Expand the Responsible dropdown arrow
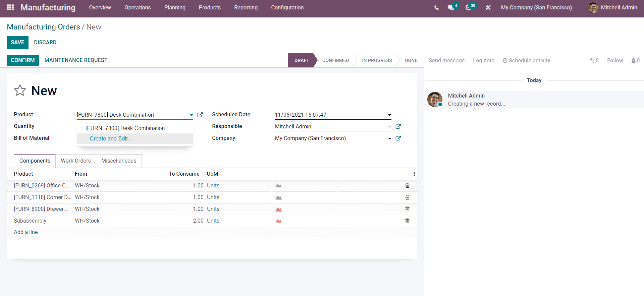The height and width of the screenshot is (296, 644). (x=389, y=127)
